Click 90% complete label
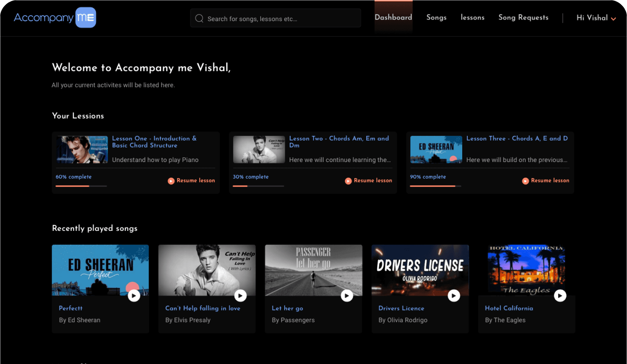The width and height of the screenshot is (627, 364). tap(428, 177)
